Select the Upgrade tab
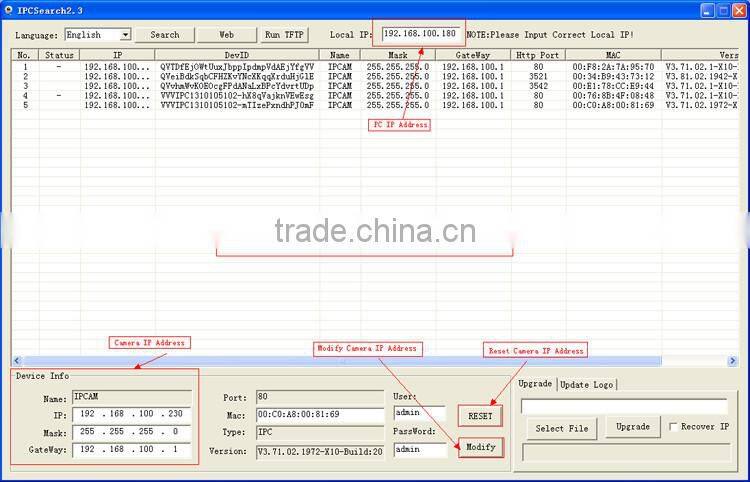 point(535,384)
